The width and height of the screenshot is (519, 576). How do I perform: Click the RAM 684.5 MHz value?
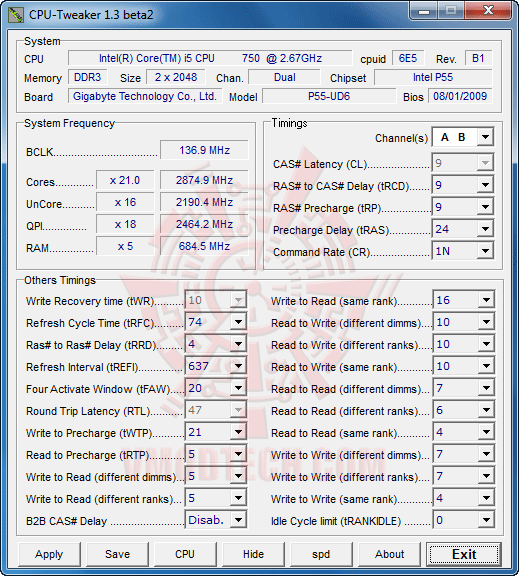point(204,246)
